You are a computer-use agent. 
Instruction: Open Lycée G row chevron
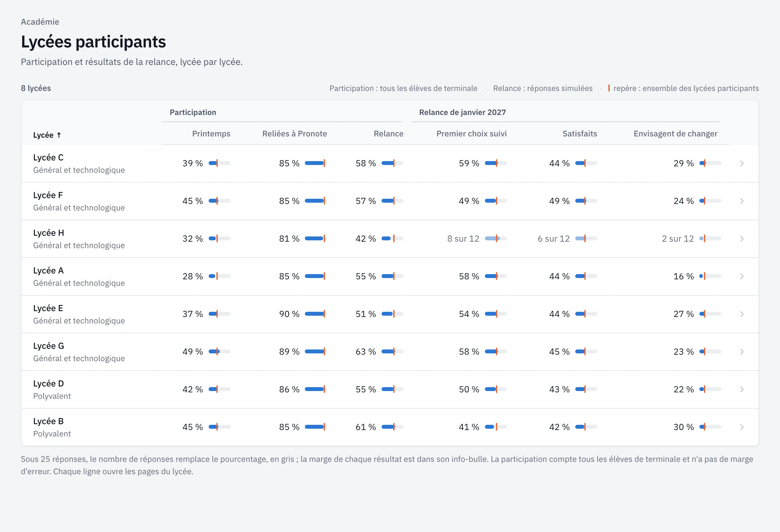coord(742,351)
